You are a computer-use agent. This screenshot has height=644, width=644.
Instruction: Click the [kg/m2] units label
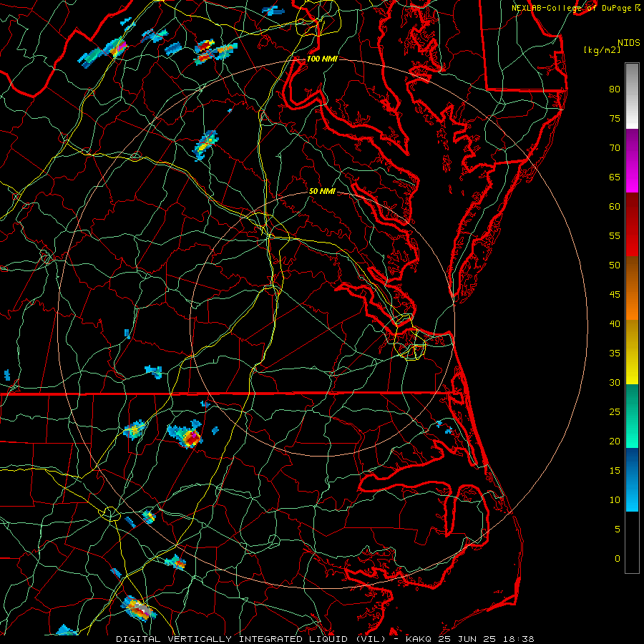602,50
